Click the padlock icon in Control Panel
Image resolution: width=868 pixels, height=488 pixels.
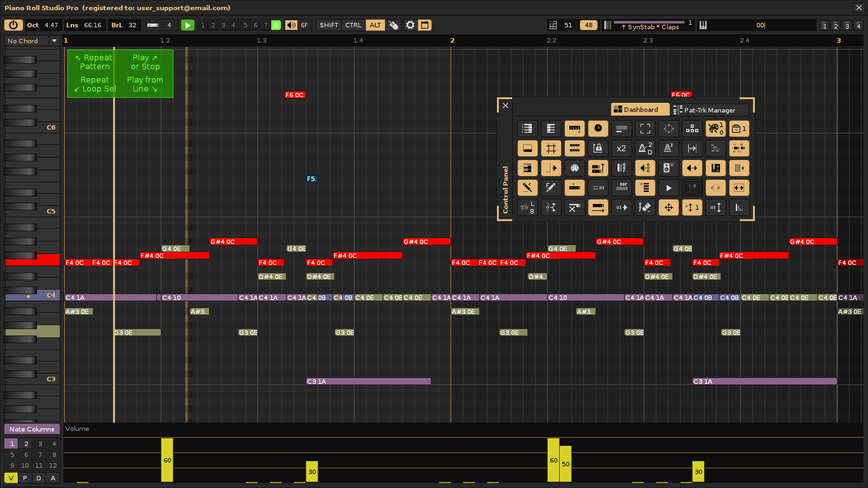pyautogui.click(x=598, y=149)
